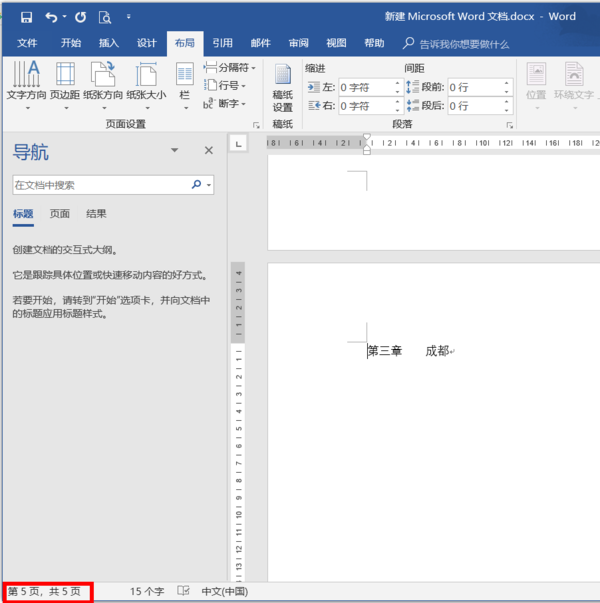Open the 邮件 ribbon tab
This screenshot has height=603, width=600.
click(x=260, y=43)
